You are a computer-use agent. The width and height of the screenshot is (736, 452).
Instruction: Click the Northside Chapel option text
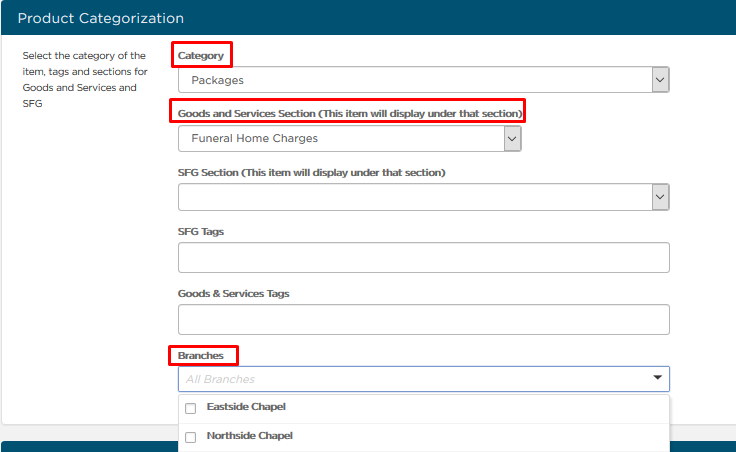pyautogui.click(x=250, y=436)
